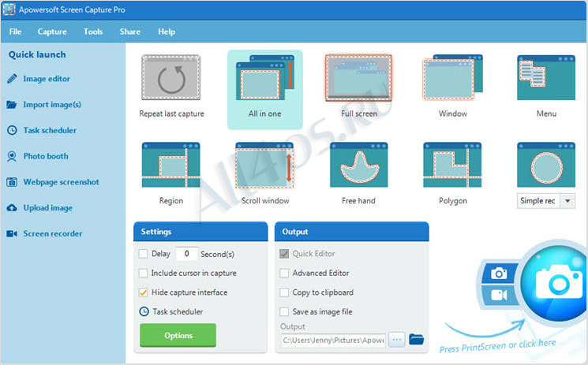Open Upload image from Quick launch
Image resolution: width=588 pixels, height=365 pixels.
(47, 208)
